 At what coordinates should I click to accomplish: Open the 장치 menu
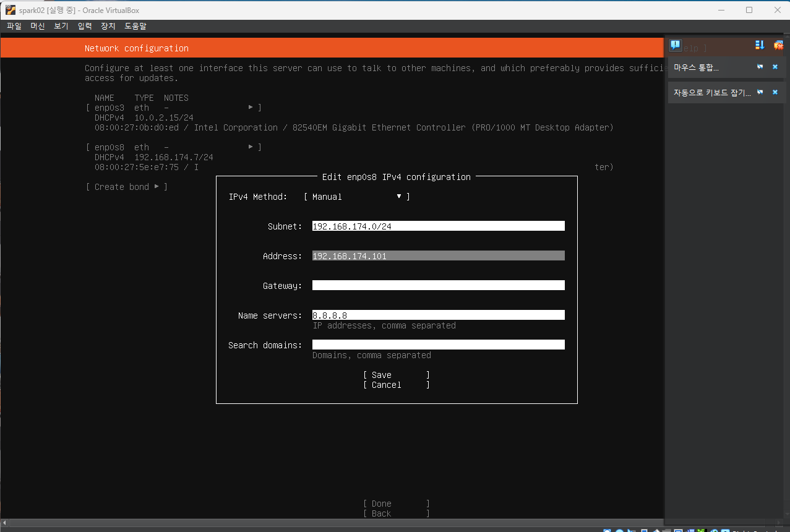108,26
